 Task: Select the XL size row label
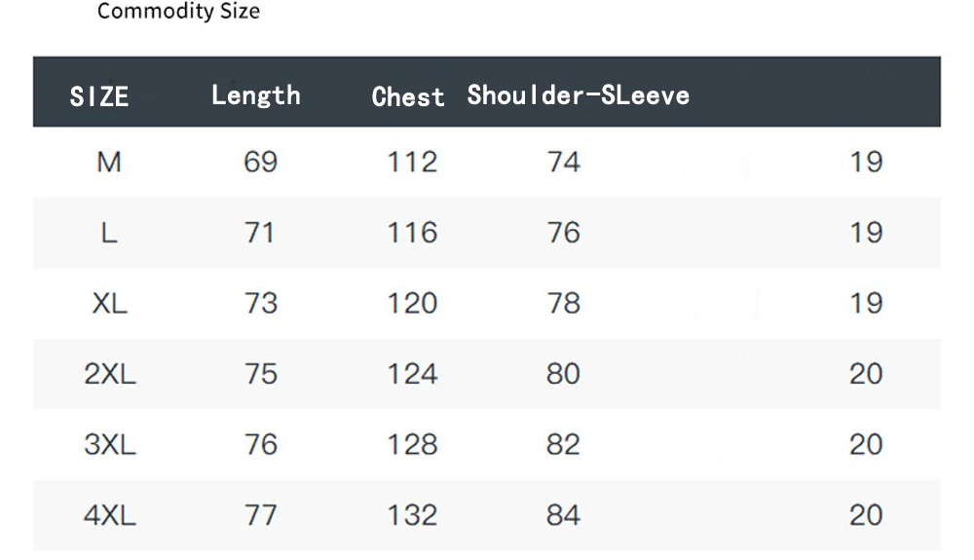click(x=110, y=304)
